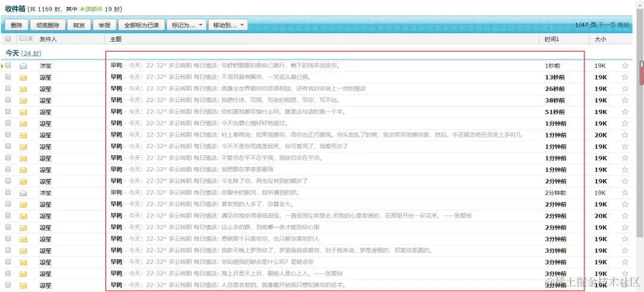The image size is (644, 292).
Task: Star the 你知道我的缺点是什么吗 email
Action: click(x=625, y=262)
